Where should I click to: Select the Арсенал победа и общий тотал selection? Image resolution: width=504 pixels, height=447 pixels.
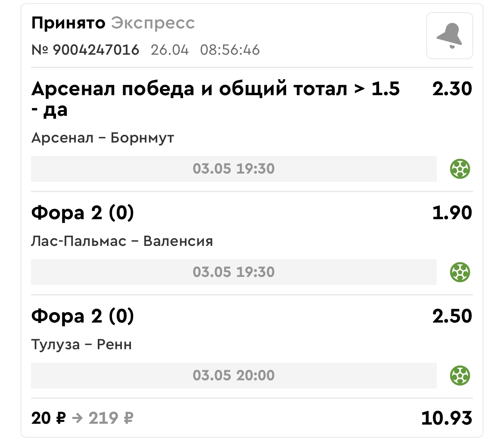coord(215,99)
